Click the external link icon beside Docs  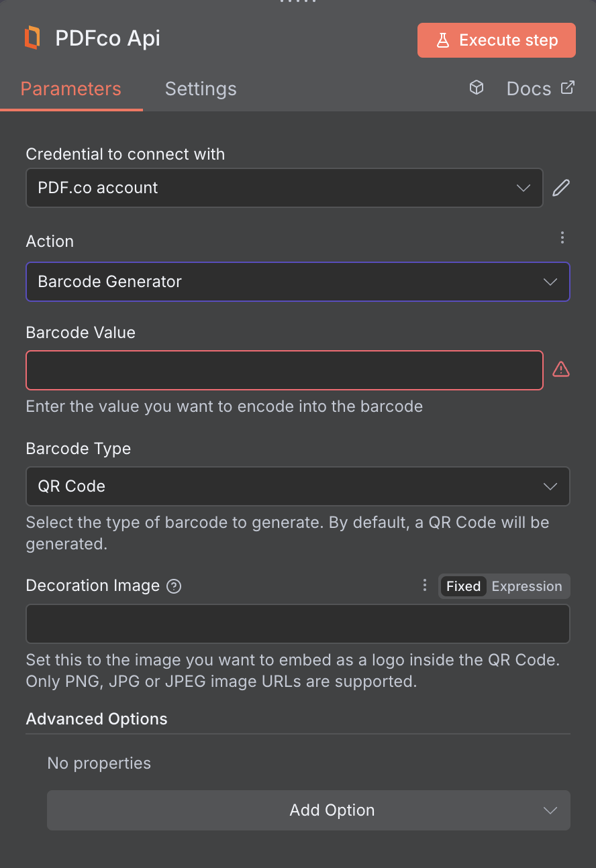pos(568,87)
